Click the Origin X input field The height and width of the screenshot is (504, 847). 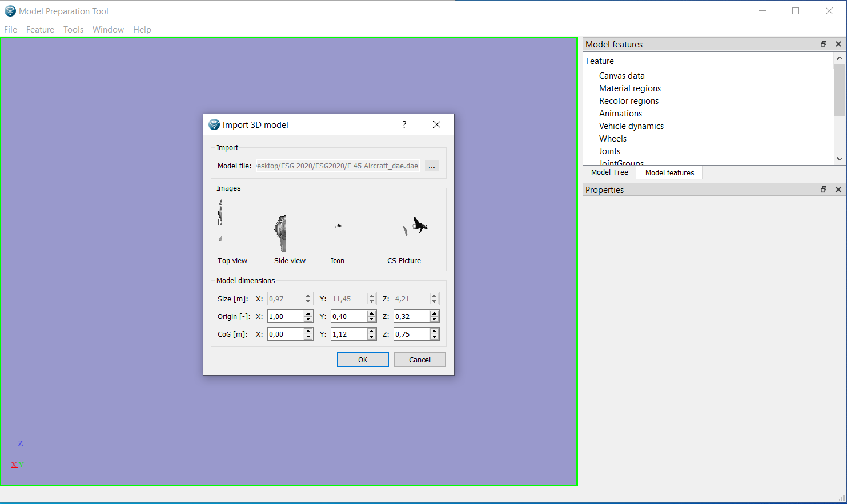pyautogui.click(x=286, y=316)
